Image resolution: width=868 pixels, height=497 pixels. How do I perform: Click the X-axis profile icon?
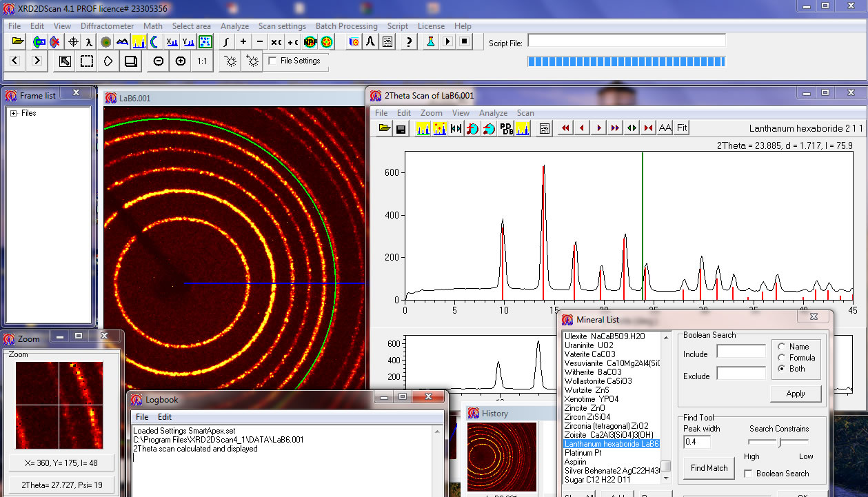(172, 42)
